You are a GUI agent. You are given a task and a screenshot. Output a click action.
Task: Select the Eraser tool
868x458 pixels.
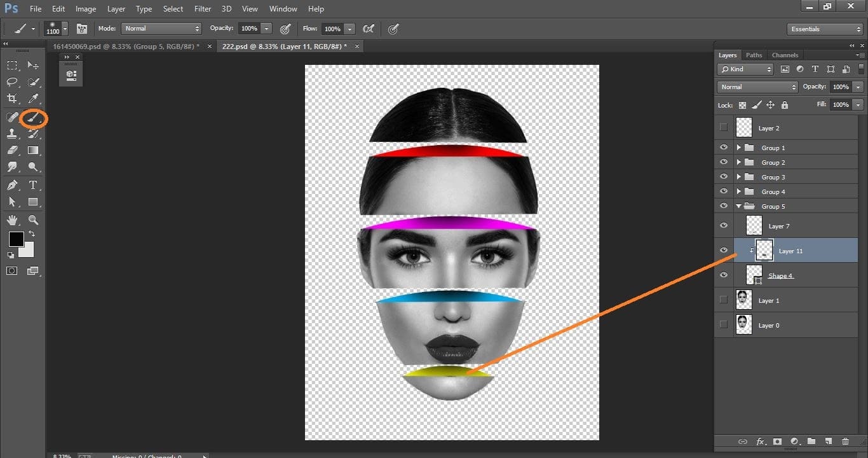(x=11, y=150)
